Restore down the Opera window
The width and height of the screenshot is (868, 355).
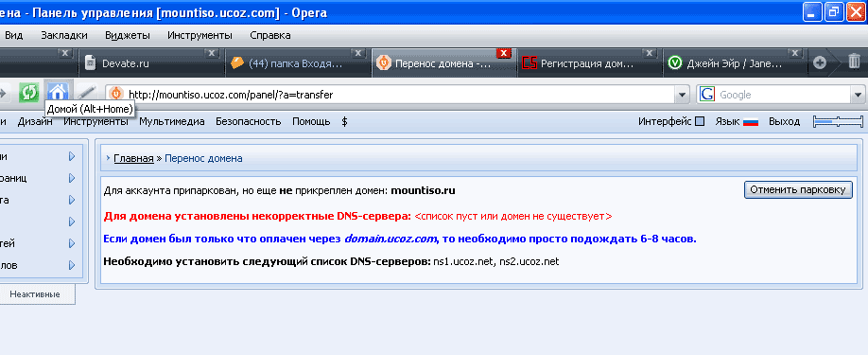(834, 11)
